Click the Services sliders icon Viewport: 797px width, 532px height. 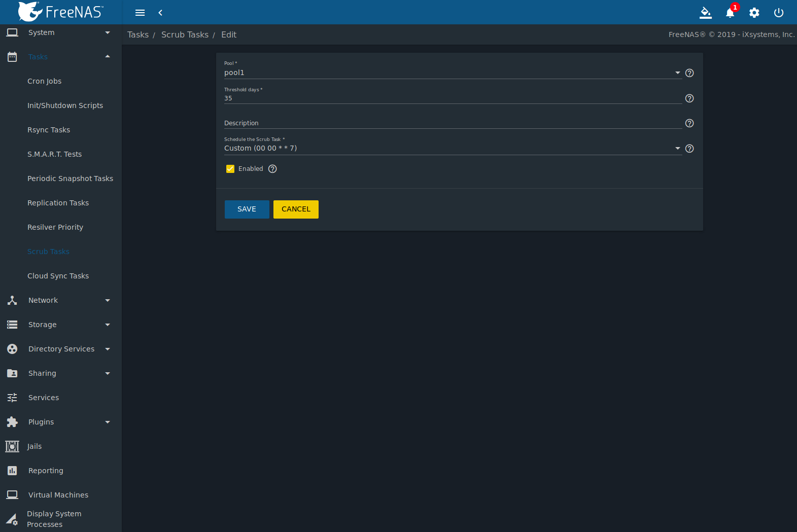12,398
